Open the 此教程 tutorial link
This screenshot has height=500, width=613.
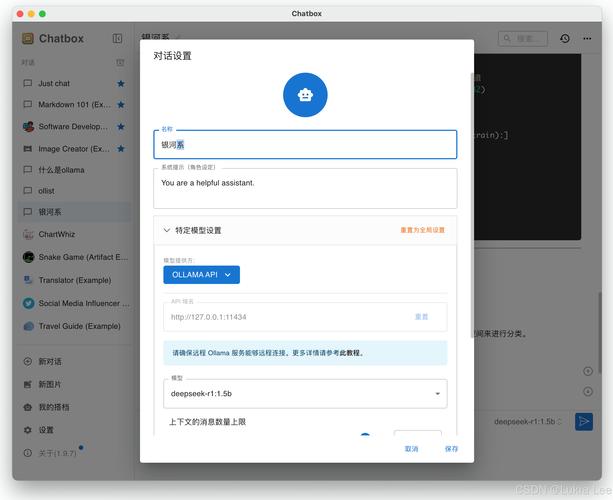pyautogui.click(x=350, y=353)
